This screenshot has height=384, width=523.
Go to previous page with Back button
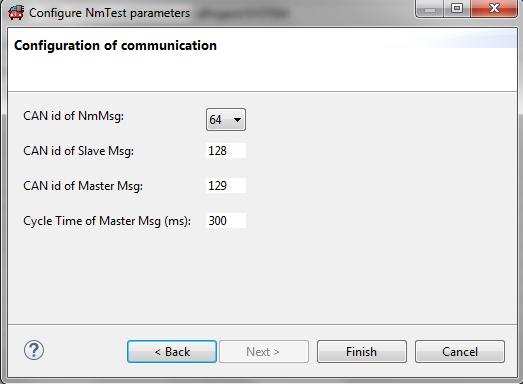(x=172, y=352)
